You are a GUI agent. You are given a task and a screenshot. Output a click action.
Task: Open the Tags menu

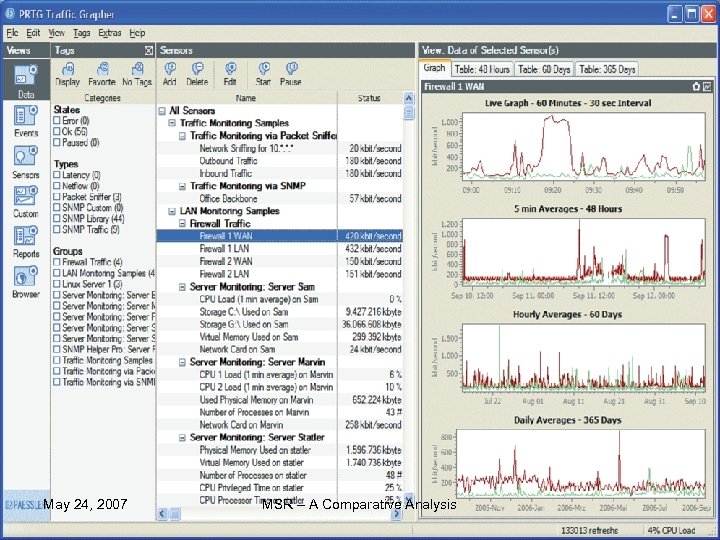click(x=82, y=33)
